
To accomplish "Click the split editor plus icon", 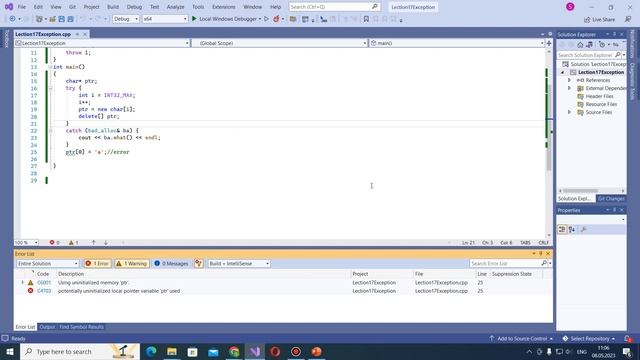I will coord(549,43).
